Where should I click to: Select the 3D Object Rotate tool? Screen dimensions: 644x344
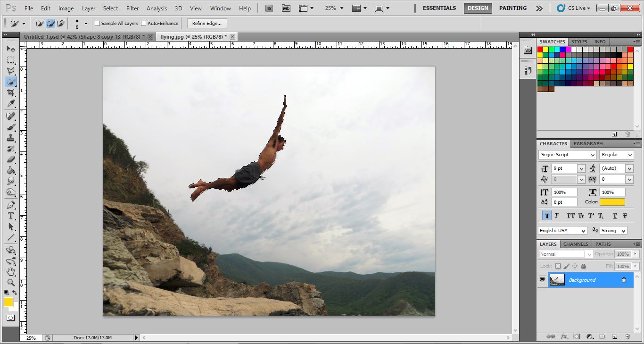[10, 250]
